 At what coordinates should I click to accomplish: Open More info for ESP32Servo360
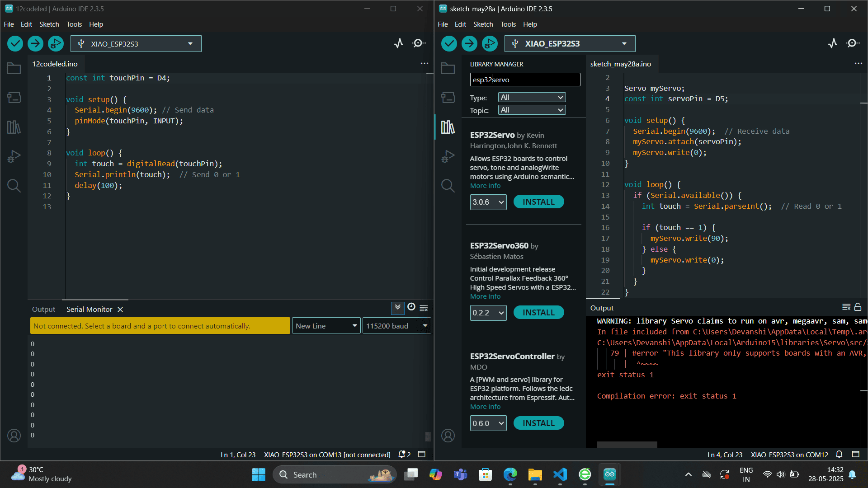[x=485, y=296]
